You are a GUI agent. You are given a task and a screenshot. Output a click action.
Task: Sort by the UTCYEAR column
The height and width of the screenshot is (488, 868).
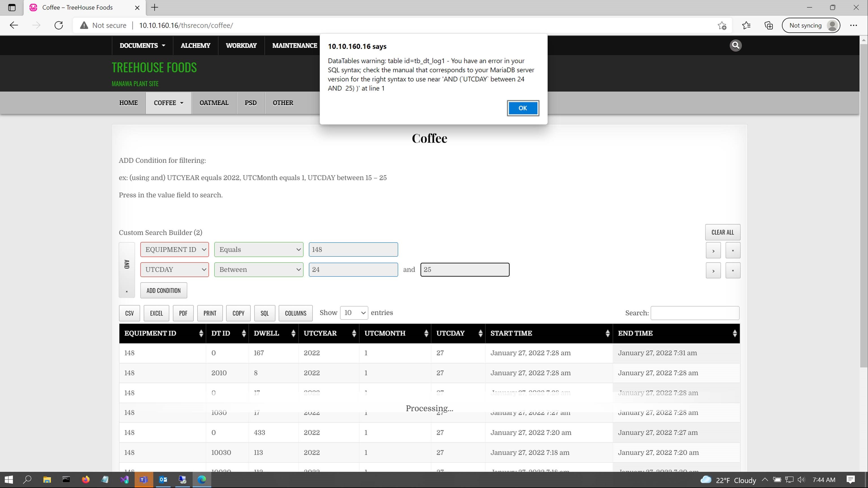pos(329,334)
